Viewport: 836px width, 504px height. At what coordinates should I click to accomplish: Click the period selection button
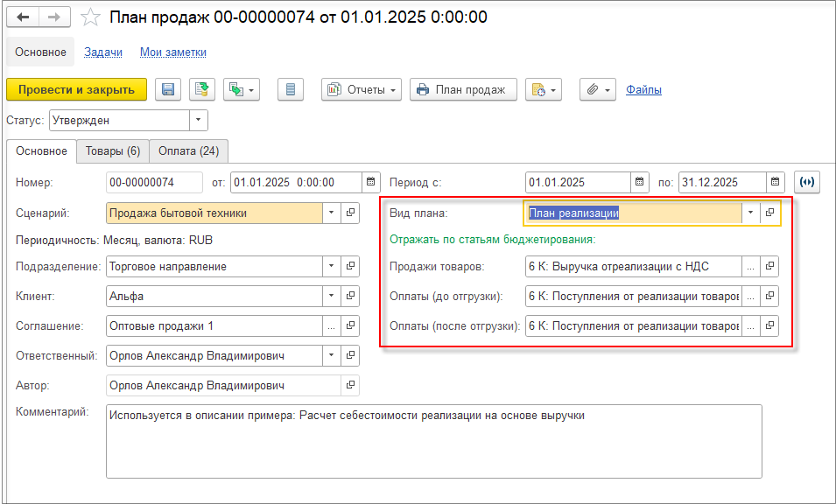tap(807, 182)
